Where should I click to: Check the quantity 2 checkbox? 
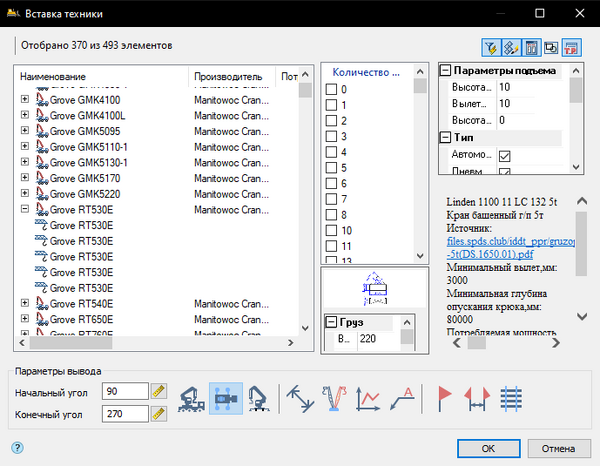pyautogui.click(x=331, y=121)
